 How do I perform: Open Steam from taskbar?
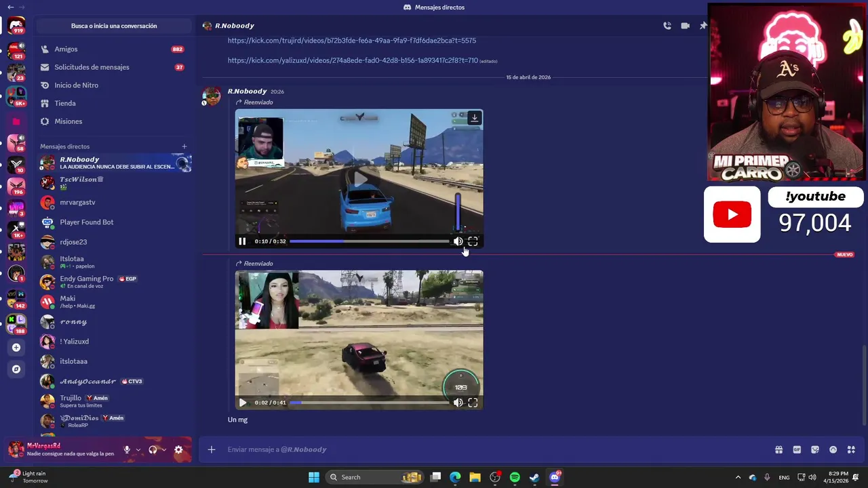click(534, 477)
